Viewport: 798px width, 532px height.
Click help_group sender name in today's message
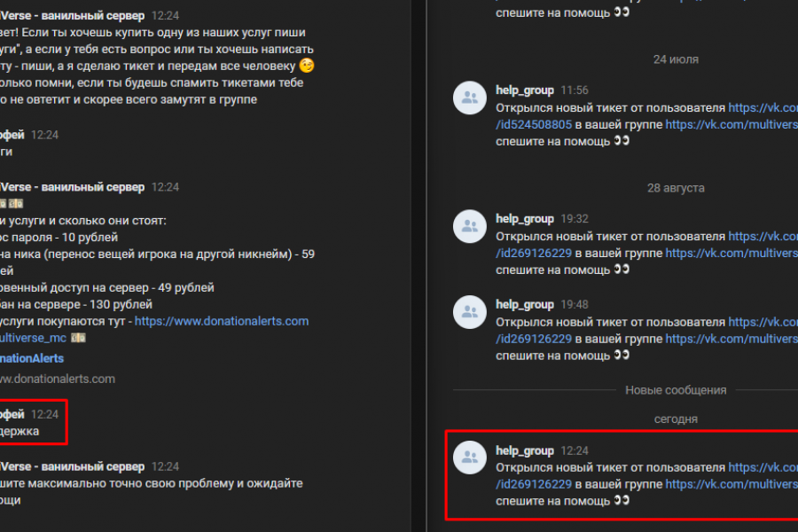pyautogui.click(x=525, y=450)
